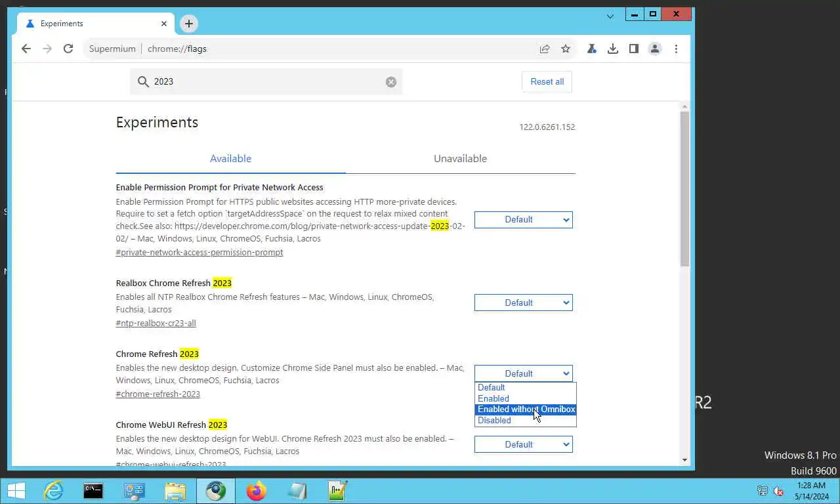This screenshot has height=504, width=840.
Task: Open the Experiments flask toolbar icon
Action: click(592, 49)
